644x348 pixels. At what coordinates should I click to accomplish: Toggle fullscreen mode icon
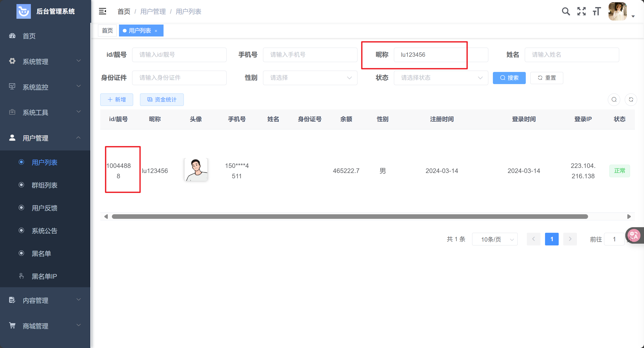click(581, 11)
